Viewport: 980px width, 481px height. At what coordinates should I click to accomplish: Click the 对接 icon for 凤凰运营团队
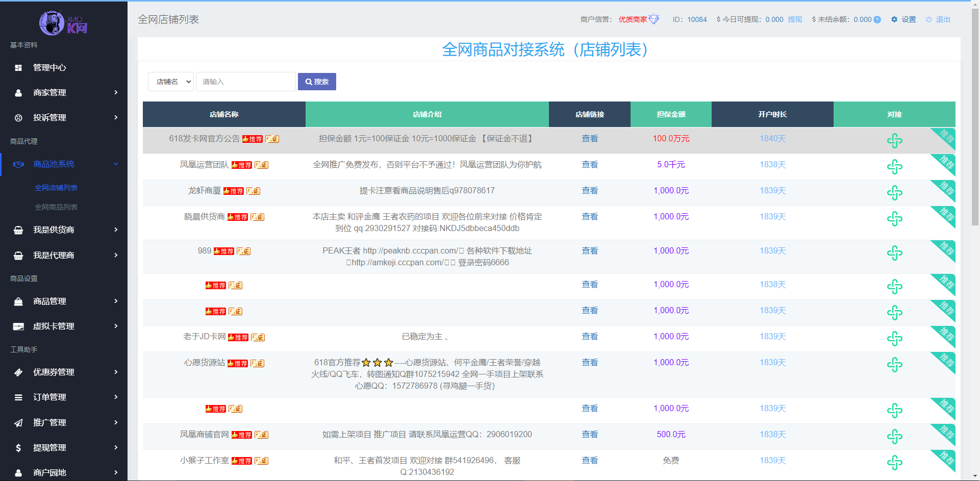point(895,167)
